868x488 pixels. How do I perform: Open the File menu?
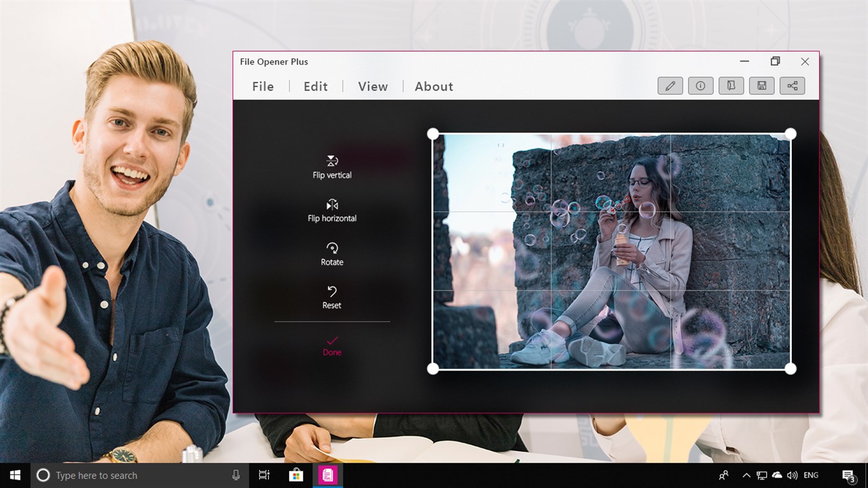coord(262,86)
